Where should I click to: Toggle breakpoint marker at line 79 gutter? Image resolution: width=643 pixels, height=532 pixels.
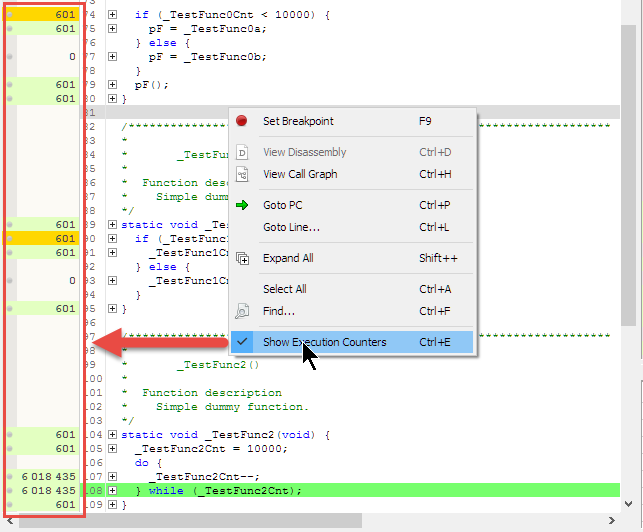pos(9,85)
